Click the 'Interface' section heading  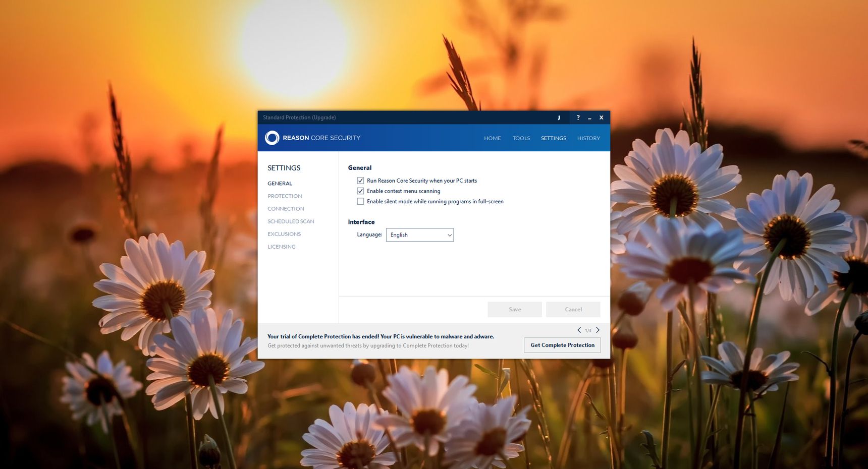361,222
